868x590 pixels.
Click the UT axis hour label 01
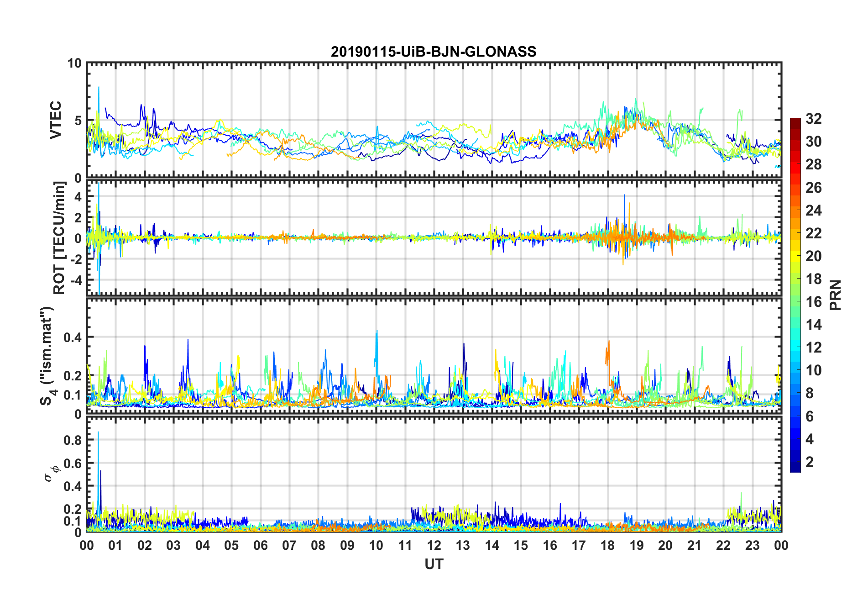pyautogui.click(x=115, y=545)
